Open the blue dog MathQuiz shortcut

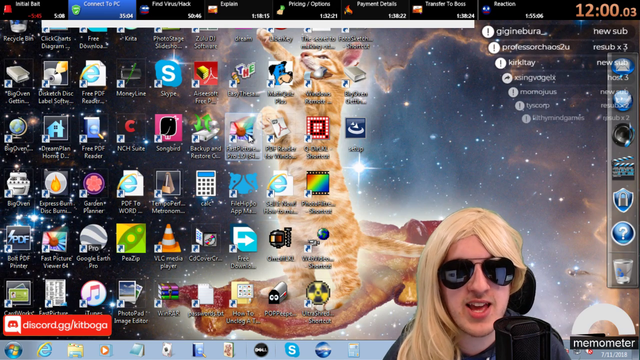point(280,82)
